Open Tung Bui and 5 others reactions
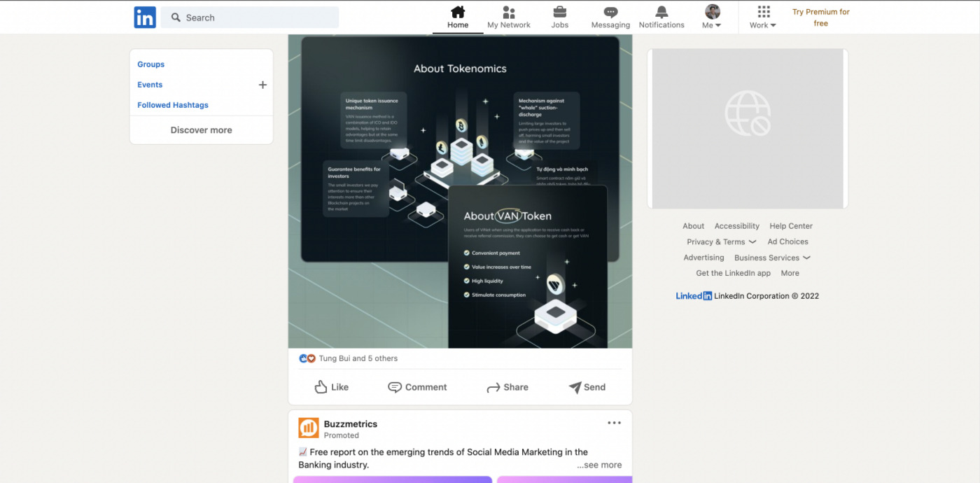The width and height of the screenshot is (980, 483). point(358,358)
